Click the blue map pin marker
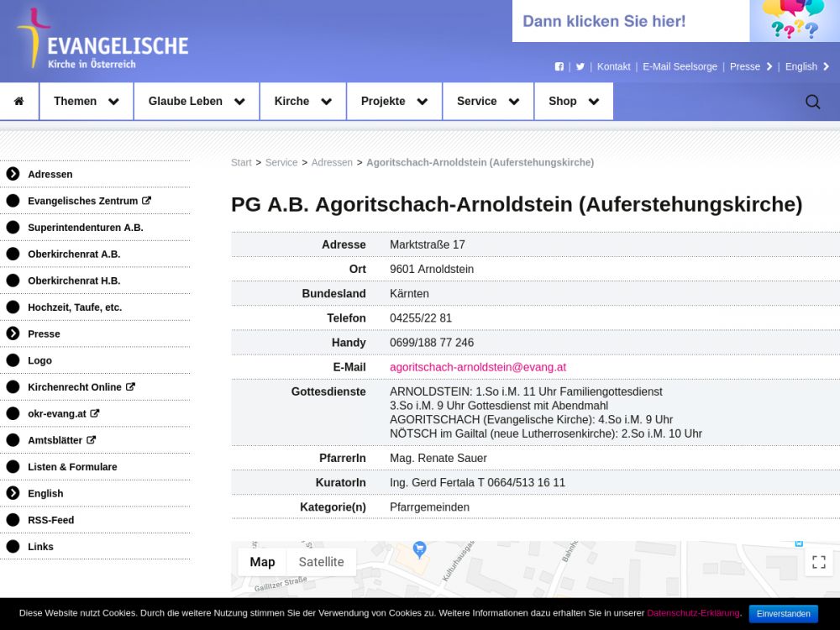 (x=420, y=549)
